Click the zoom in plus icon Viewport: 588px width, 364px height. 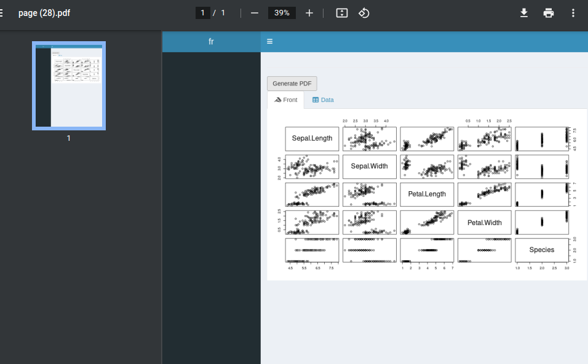(x=309, y=13)
